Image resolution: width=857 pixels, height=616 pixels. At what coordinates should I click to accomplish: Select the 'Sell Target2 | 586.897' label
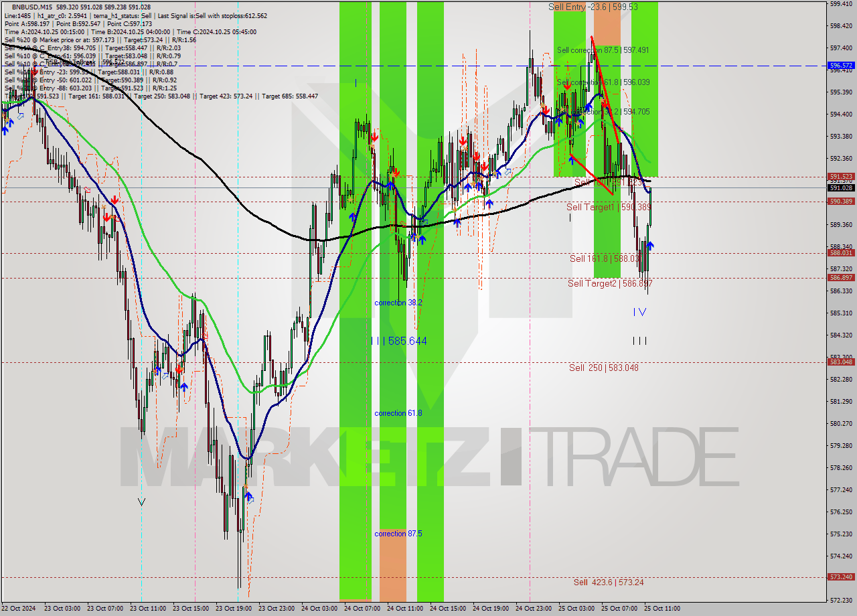tap(610, 284)
